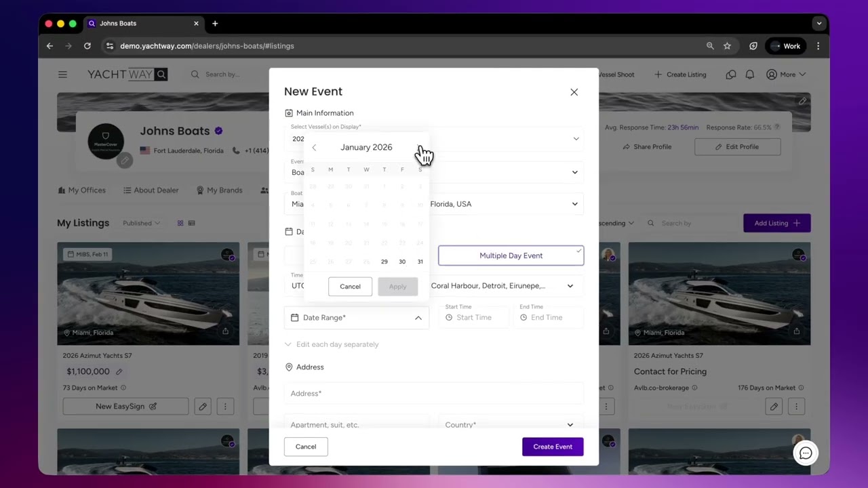This screenshot has height=488, width=868.
Task: Click the Create Event button
Action: click(553, 446)
